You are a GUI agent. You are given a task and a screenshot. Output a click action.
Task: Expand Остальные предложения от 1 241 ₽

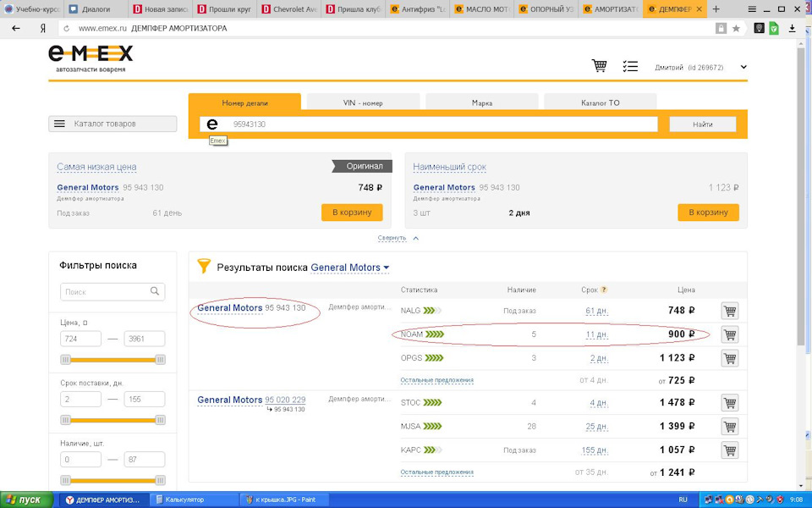point(436,472)
